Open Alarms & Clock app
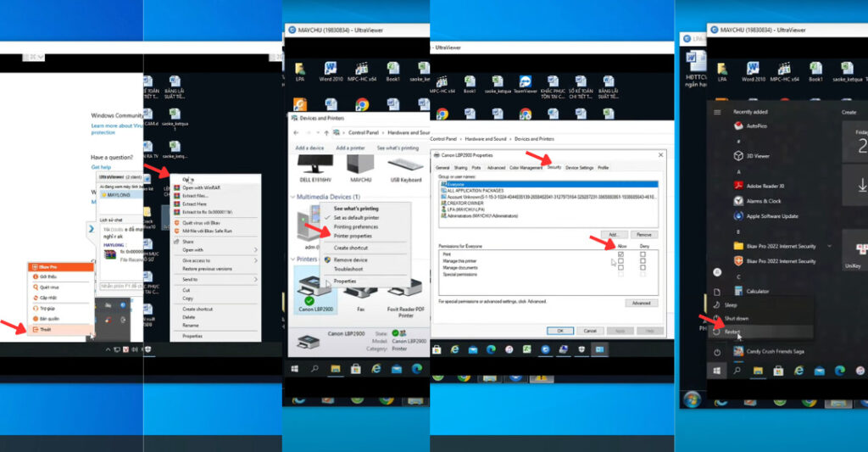The width and height of the screenshot is (868, 452). click(757, 201)
